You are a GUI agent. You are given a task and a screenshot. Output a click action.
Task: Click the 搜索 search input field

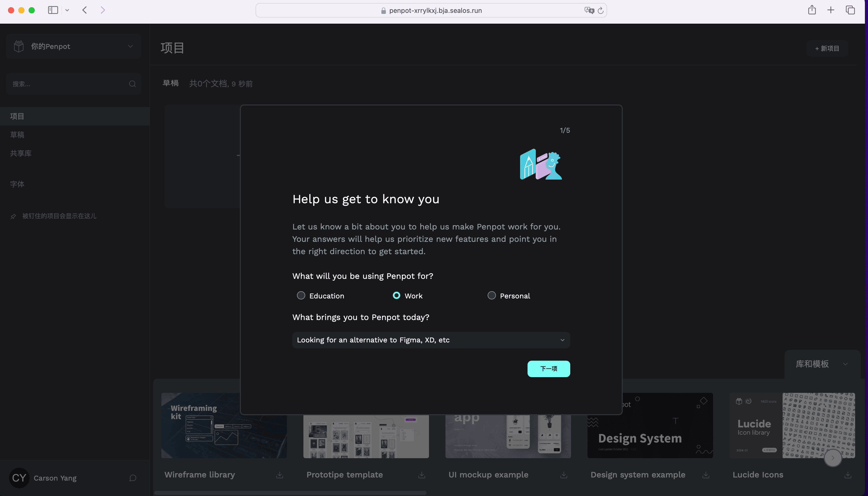(x=73, y=84)
